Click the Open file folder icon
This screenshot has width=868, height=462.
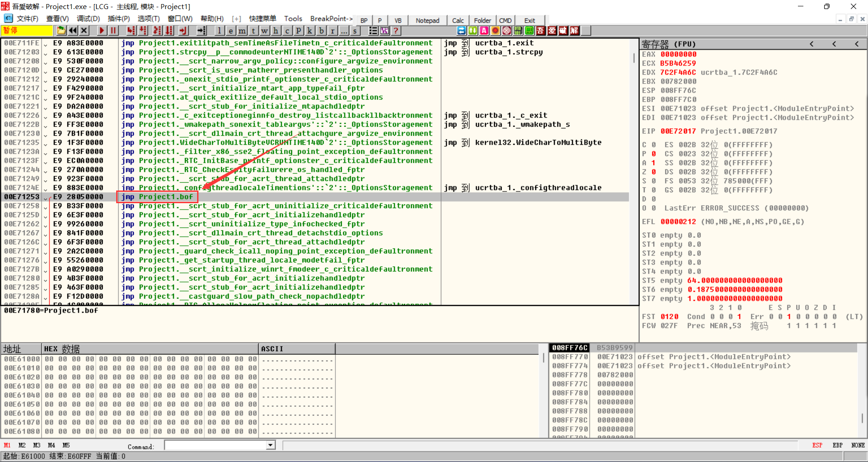tap(61, 31)
